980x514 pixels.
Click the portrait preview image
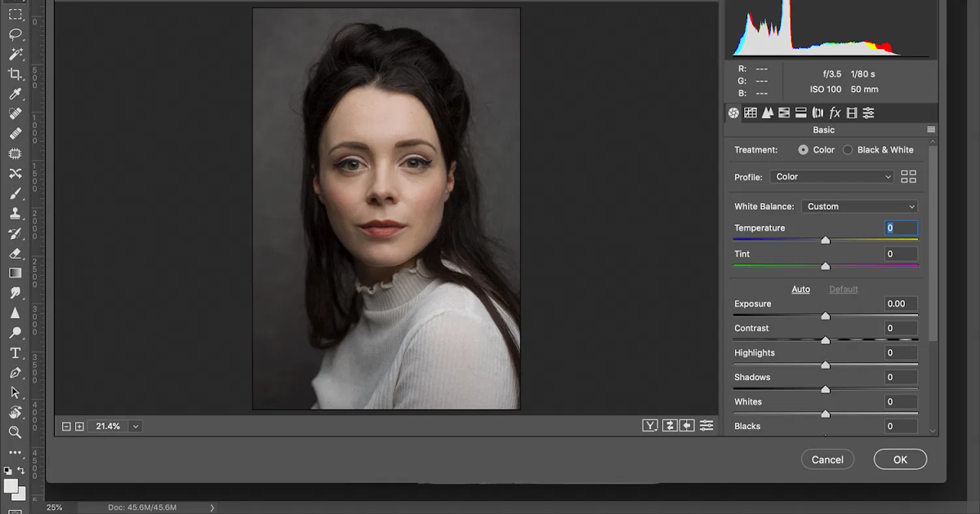click(386, 209)
